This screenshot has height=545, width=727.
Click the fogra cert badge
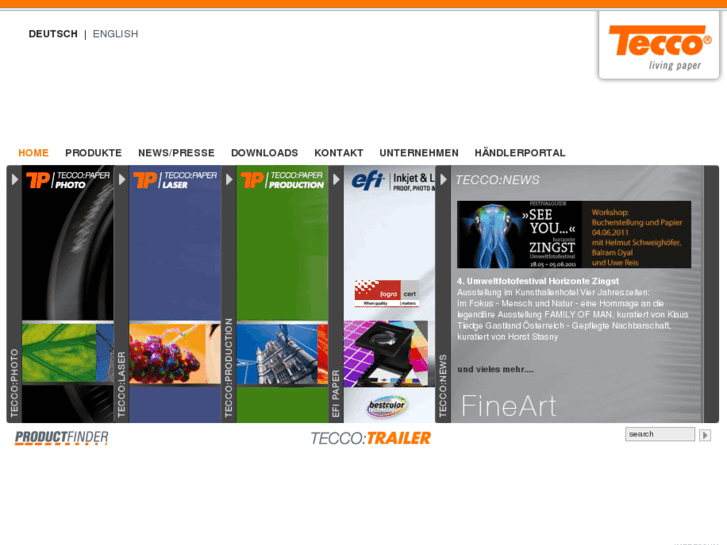click(387, 293)
